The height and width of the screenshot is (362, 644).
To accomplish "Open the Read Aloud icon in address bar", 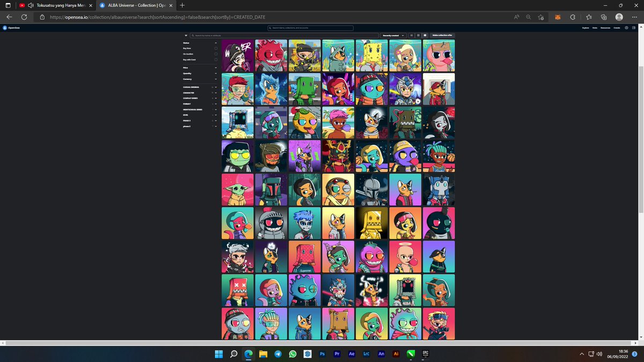I will click(516, 17).
